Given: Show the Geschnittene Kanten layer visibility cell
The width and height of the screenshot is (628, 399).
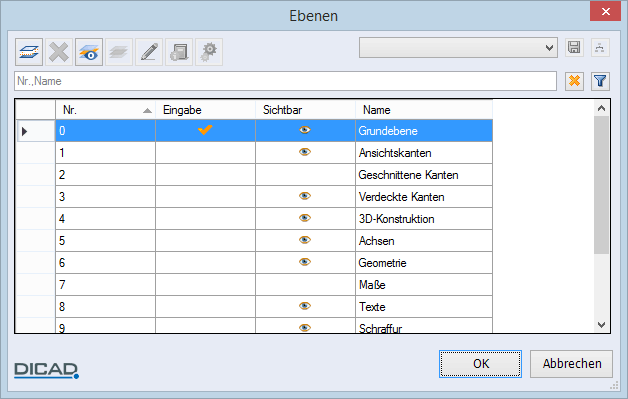Looking at the screenshot, I should pos(305,175).
